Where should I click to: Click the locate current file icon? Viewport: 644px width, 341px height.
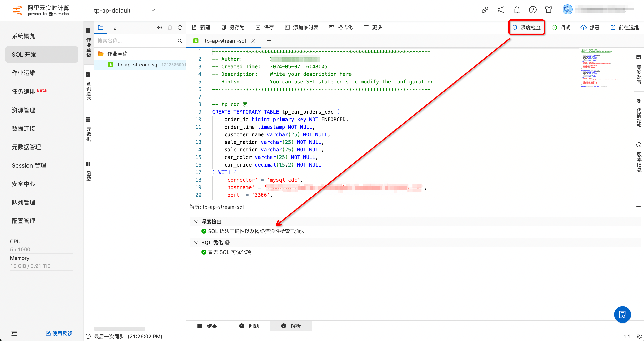160,27
